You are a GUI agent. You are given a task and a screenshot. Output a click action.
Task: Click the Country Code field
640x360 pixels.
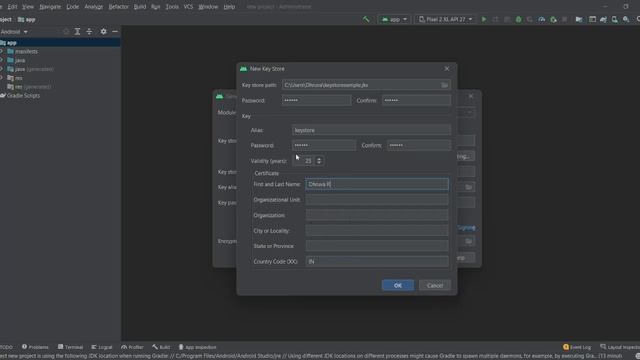[x=377, y=262]
